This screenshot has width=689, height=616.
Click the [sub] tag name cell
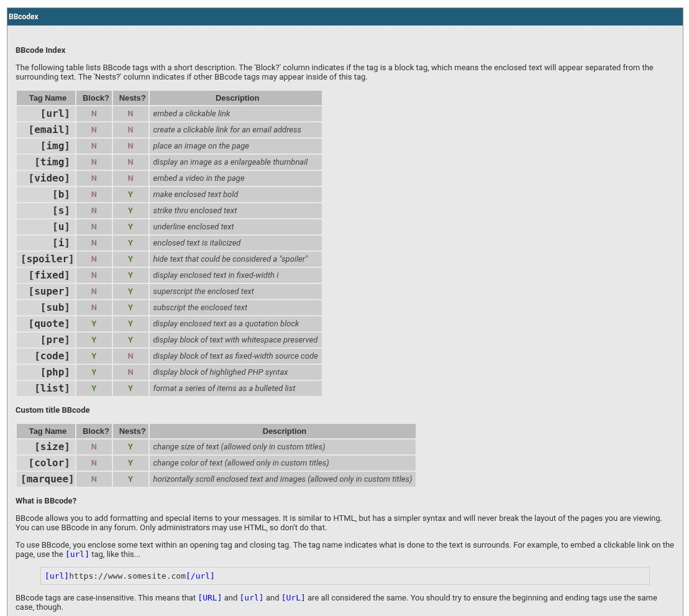(46, 308)
